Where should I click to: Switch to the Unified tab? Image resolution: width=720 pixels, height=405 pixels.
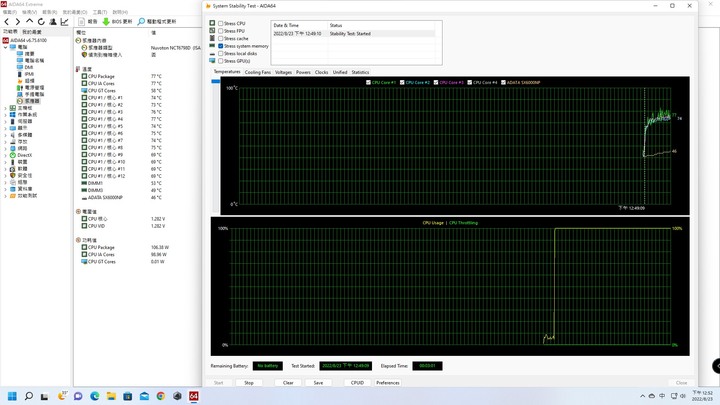[340, 73]
